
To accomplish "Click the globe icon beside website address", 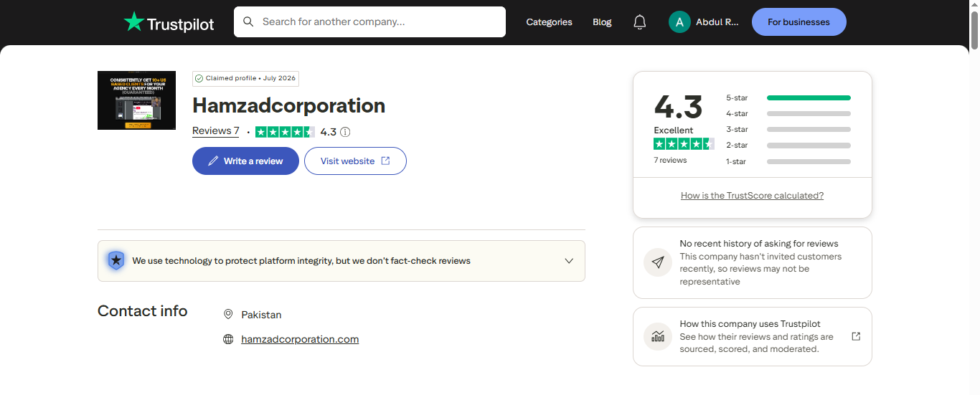I will pyautogui.click(x=228, y=339).
